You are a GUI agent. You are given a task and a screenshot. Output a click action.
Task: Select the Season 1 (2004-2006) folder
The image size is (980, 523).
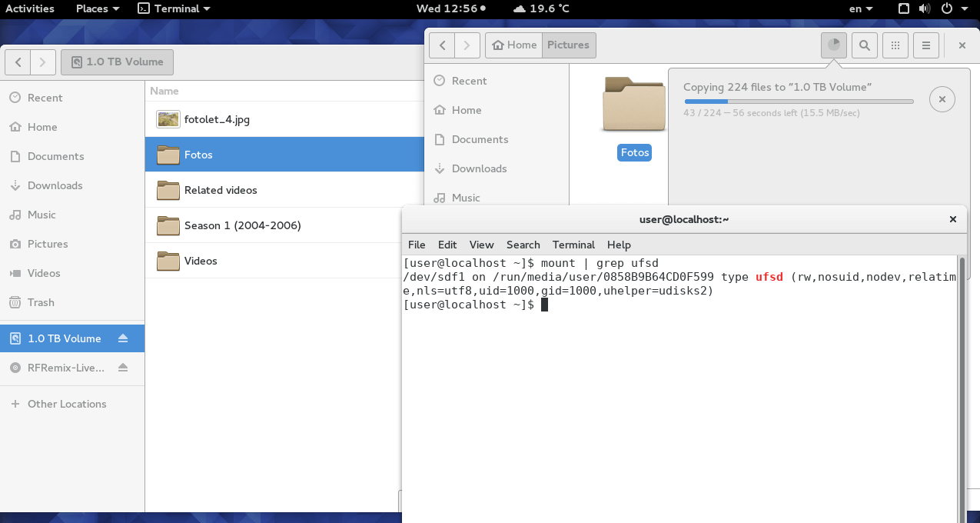tap(242, 225)
